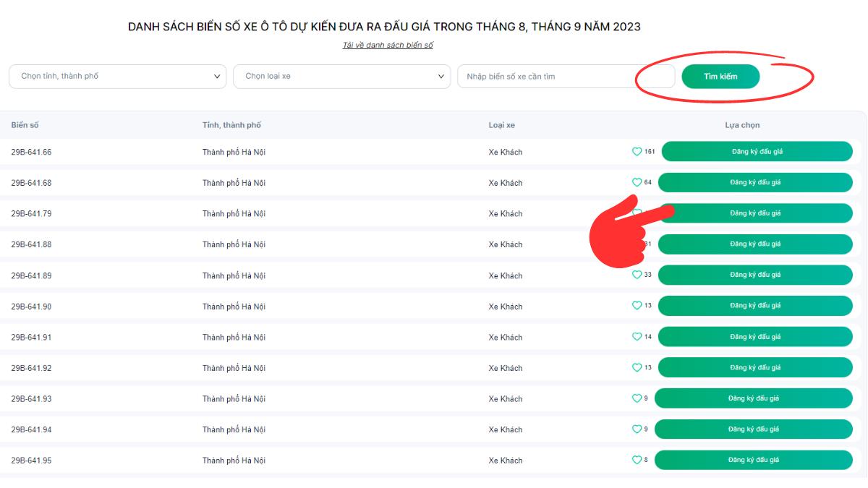Open the 'Chọn tỉnh, thành phố' dropdown
The width and height of the screenshot is (868, 488).
click(117, 77)
